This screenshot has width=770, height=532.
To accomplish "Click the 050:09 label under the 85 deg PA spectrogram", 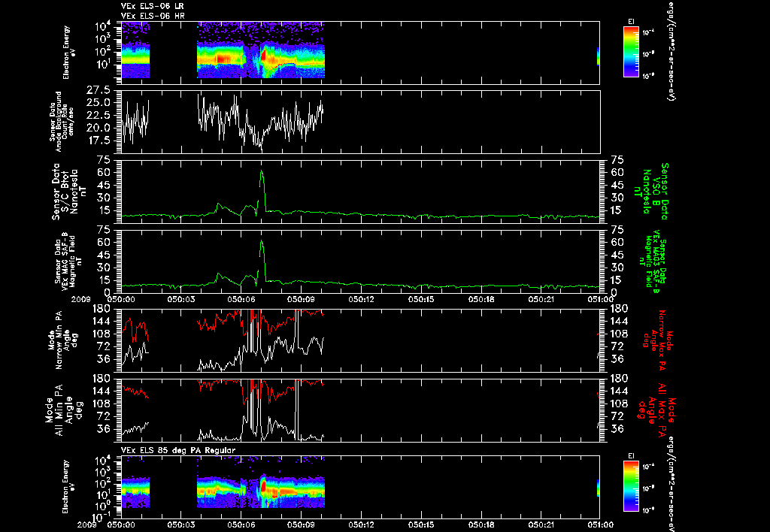I will (x=301, y=524).
